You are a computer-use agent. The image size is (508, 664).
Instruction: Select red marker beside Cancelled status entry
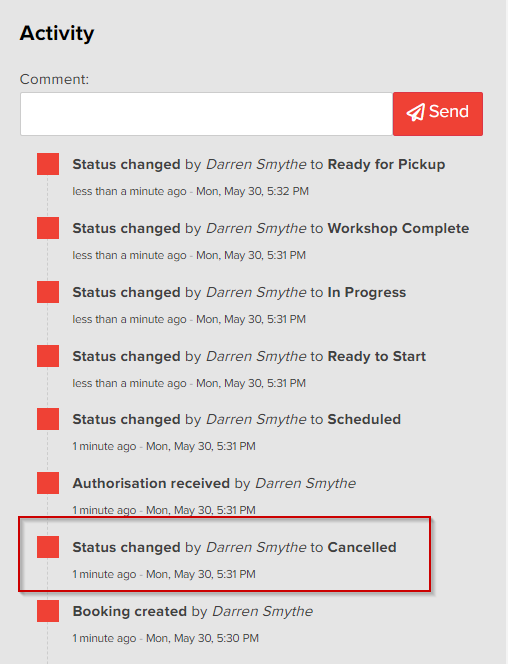48,547
